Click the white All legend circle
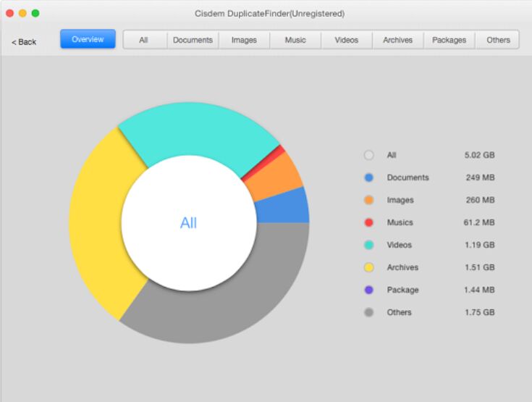This screenshot has width=532, height=402. click(369, 155)
